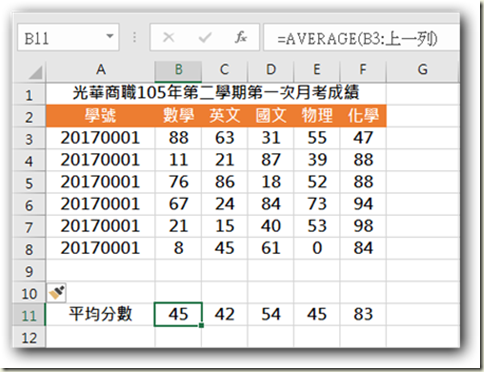Select column B header

point(178,71)
